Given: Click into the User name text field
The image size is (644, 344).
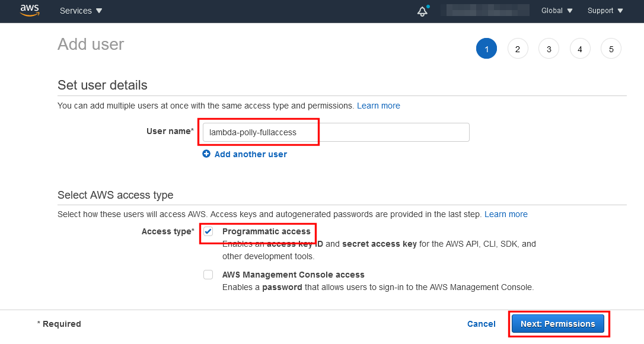Looking at the screenshot, I should (336, 132).
